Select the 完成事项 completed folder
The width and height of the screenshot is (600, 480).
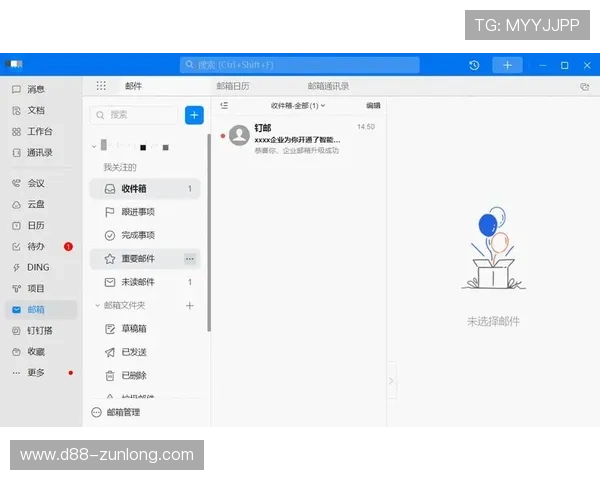[x=145, y=235]
